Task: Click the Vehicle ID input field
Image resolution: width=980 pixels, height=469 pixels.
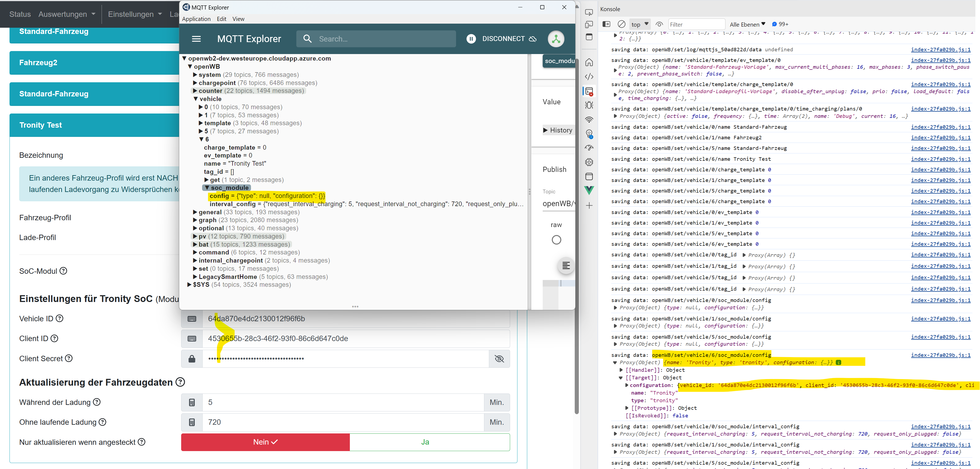Action: point(356,319)
